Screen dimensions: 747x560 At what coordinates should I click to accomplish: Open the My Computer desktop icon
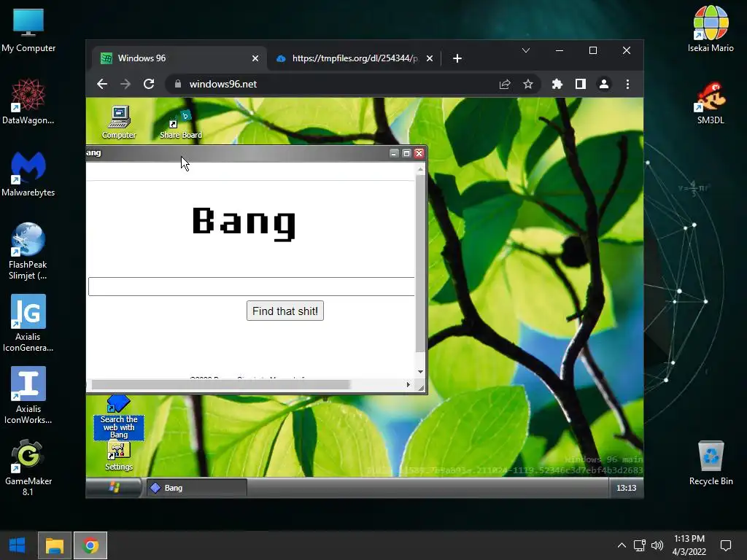coord(28,30)
